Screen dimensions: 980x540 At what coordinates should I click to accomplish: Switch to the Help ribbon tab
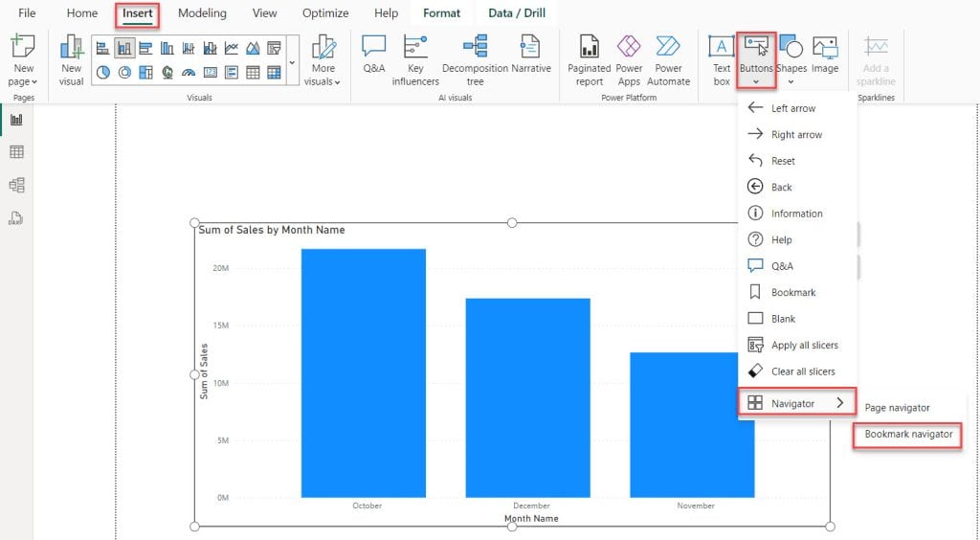coord(386,13)
